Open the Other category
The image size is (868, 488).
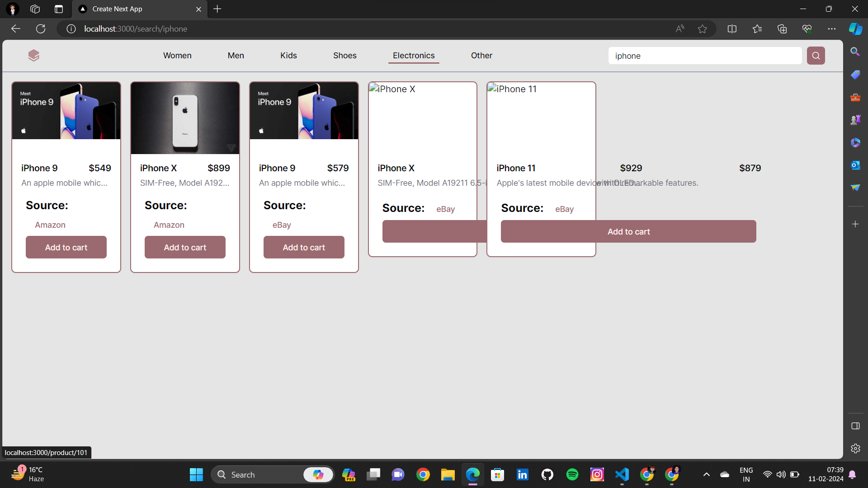tap(481, 56)
